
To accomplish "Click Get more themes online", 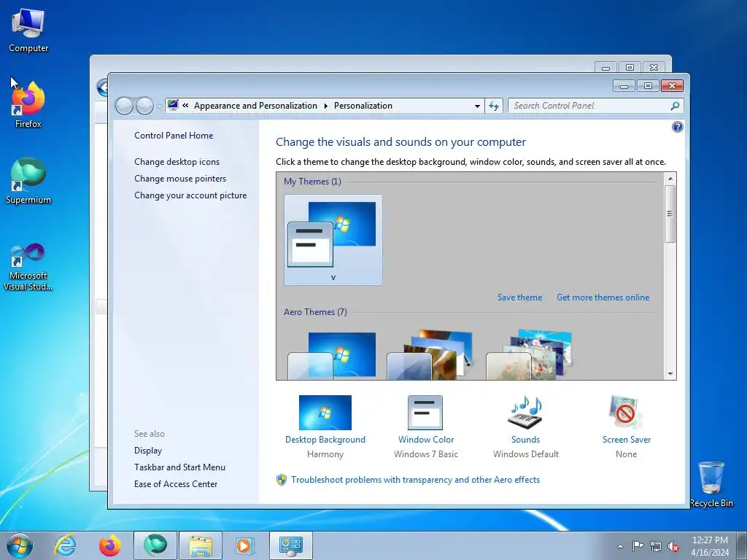I will 603,297.
